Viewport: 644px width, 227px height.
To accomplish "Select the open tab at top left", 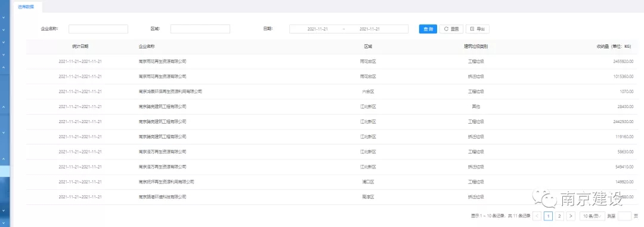I will tap(26, 7).
